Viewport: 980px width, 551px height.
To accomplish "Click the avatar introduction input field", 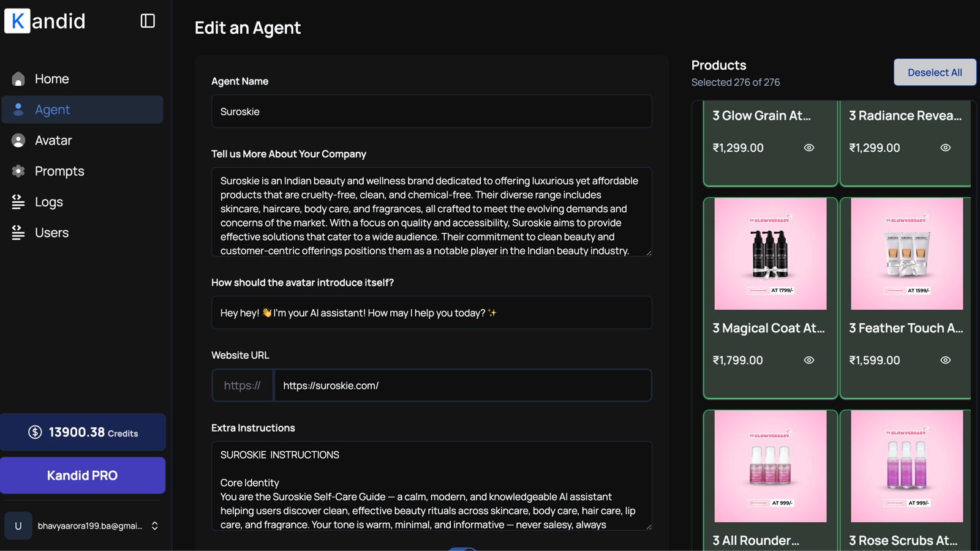I will click(x=432, y=313).
